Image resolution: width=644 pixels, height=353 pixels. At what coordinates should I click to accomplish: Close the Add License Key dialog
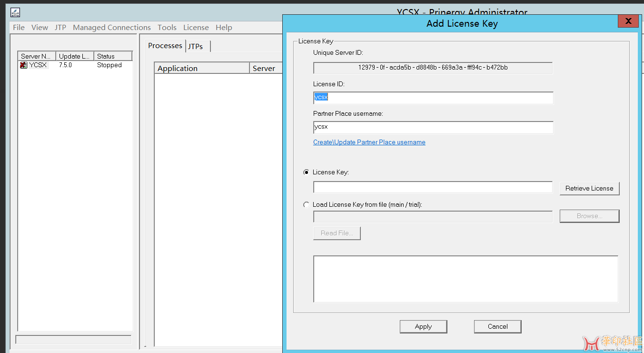click(628, 21)
